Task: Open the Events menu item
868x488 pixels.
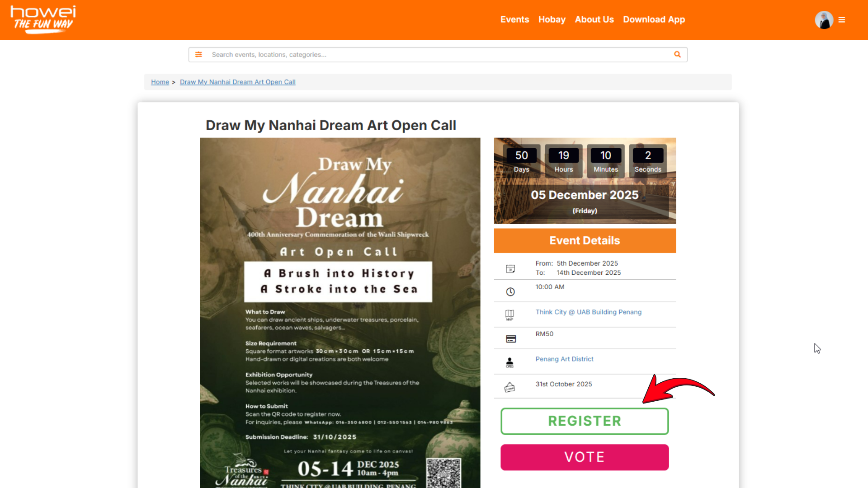Action: point(514,19)
